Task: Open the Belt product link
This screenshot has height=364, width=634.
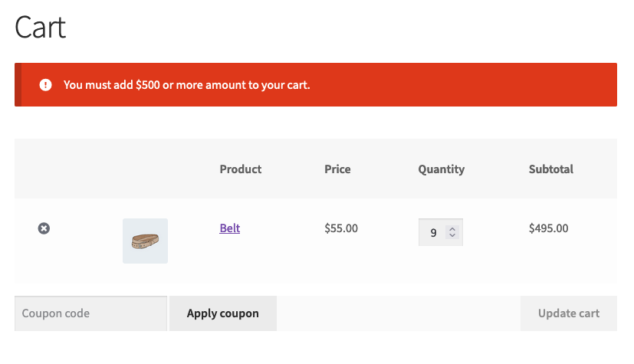Action: pyautogui.click(x=229, y=228)
